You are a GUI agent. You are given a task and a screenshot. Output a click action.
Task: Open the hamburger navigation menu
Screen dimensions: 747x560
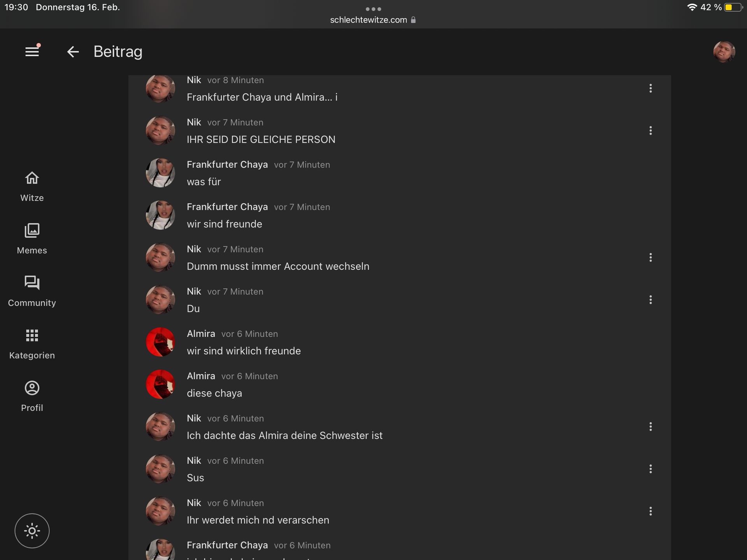32,51
